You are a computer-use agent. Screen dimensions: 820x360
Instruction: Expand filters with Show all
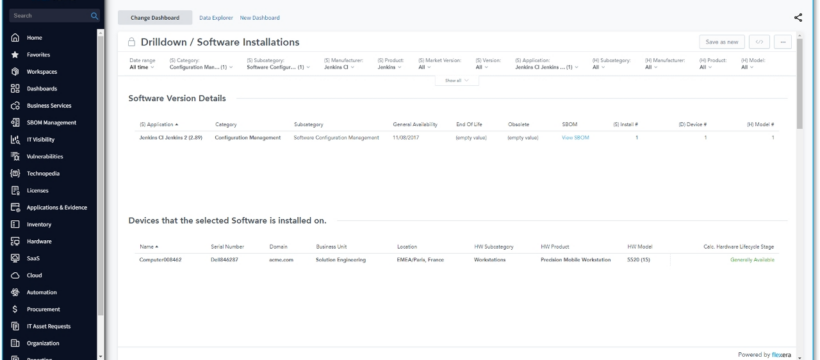(457, 81)
